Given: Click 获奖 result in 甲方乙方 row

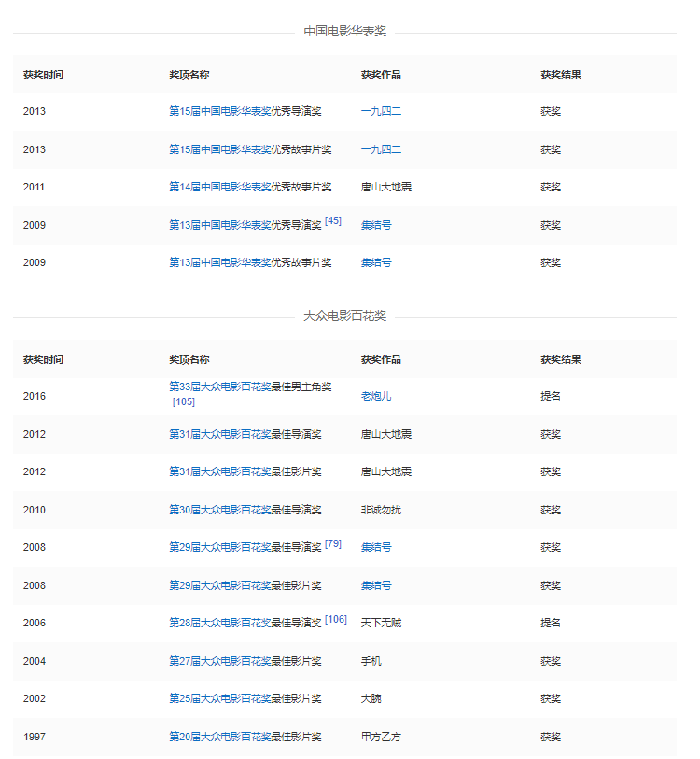Looking at the screenshot, I should [x=551, y=737].
